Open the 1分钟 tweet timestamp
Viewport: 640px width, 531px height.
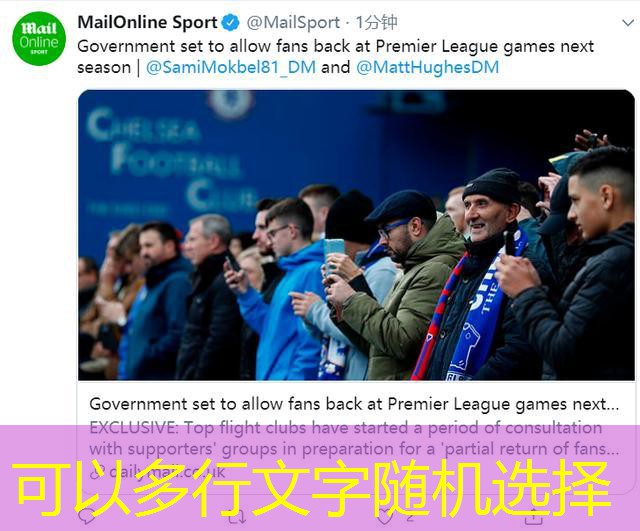[376, 22]
